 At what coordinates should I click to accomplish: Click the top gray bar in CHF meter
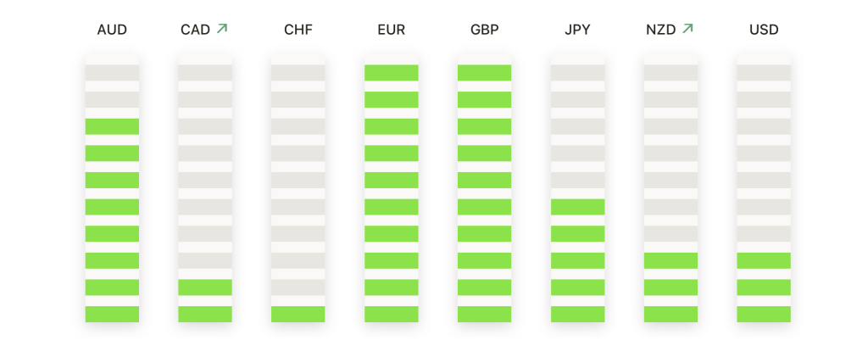pyautogui.click(x=298, y=73)
